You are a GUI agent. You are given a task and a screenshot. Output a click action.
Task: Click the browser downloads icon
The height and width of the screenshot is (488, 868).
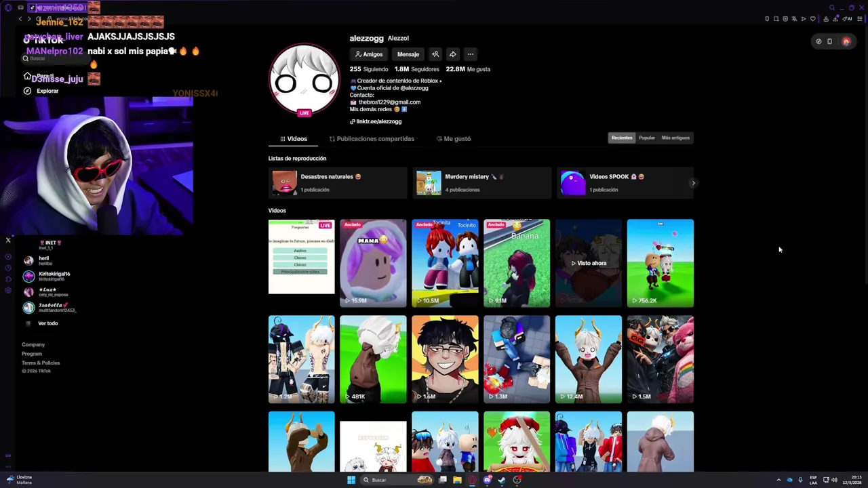(x=835, y=18)
